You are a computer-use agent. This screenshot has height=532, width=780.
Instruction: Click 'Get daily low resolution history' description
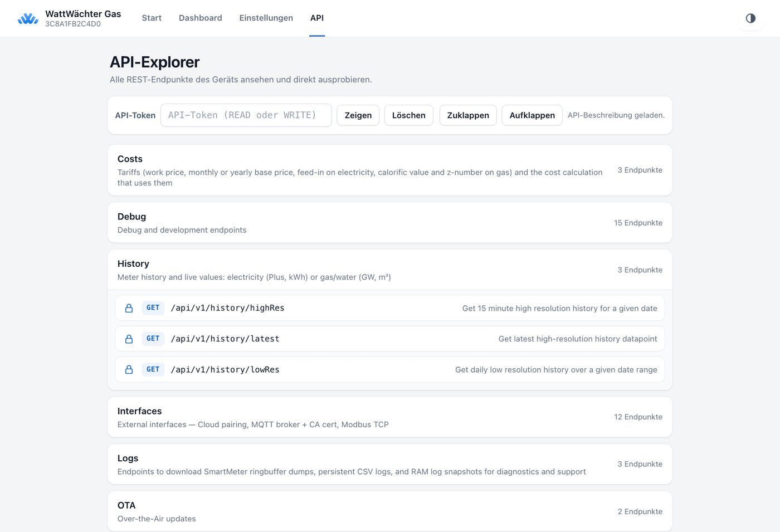pyautogui.click(x=556, y=369)
